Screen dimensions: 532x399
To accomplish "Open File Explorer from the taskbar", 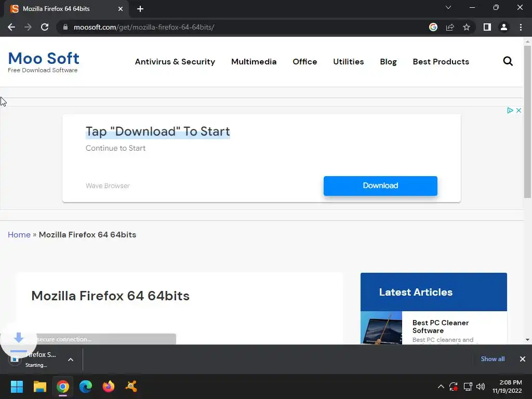I will (39, 387).
